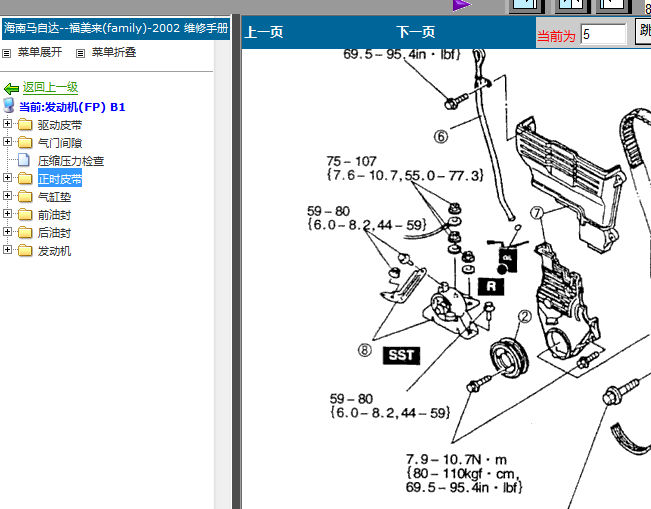Expand the 发动机 tree node
The image size is (651, 509).
tap(7, 249)
